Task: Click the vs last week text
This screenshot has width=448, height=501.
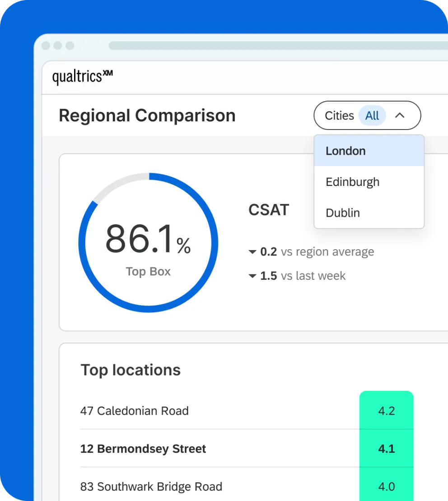Action: tap(313, 276)
